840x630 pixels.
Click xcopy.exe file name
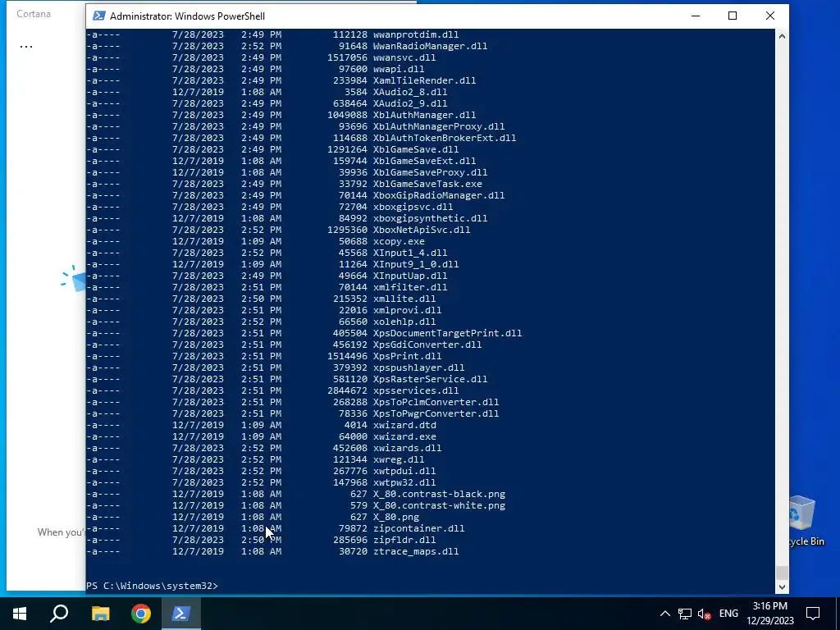399,242
